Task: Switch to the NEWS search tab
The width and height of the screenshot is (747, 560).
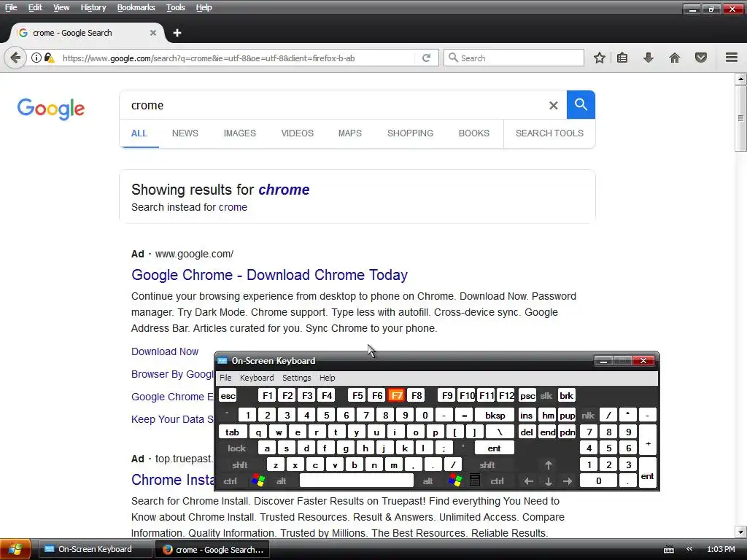Action: pos(185,133)
